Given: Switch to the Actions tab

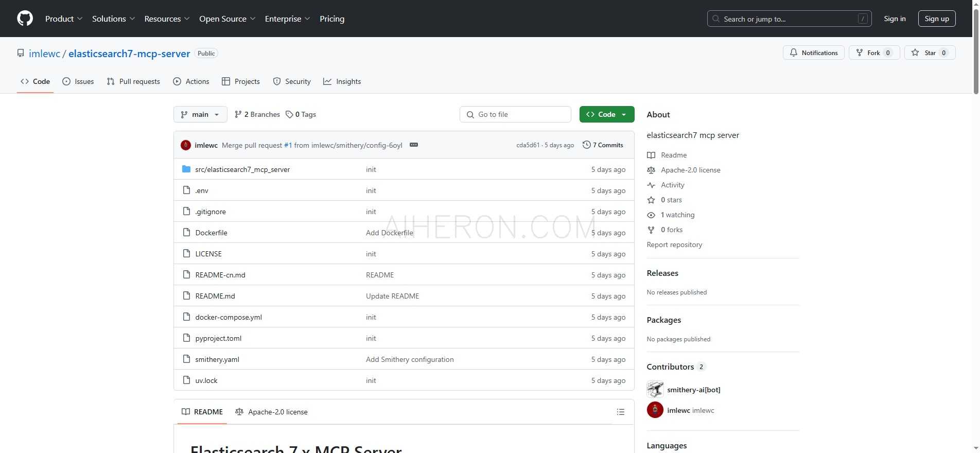Looking at the screenshot, I should 191,81.
